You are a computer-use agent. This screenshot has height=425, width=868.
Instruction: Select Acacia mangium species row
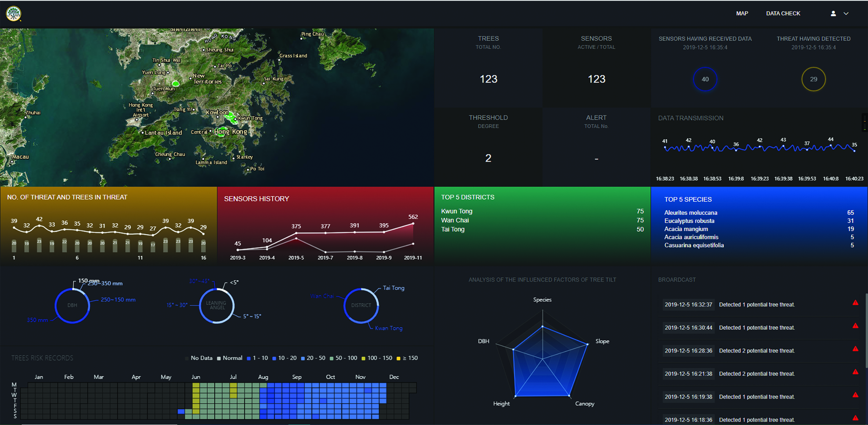pos(759,229)
